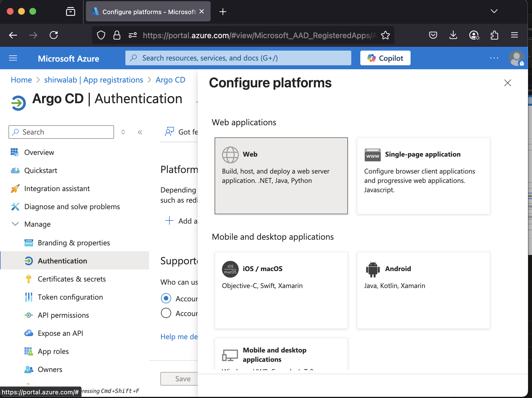Image resolution: width=532 pixels, height=398 pixels.
Task: Open the Firefox account icon
Action: coord(474,35)
